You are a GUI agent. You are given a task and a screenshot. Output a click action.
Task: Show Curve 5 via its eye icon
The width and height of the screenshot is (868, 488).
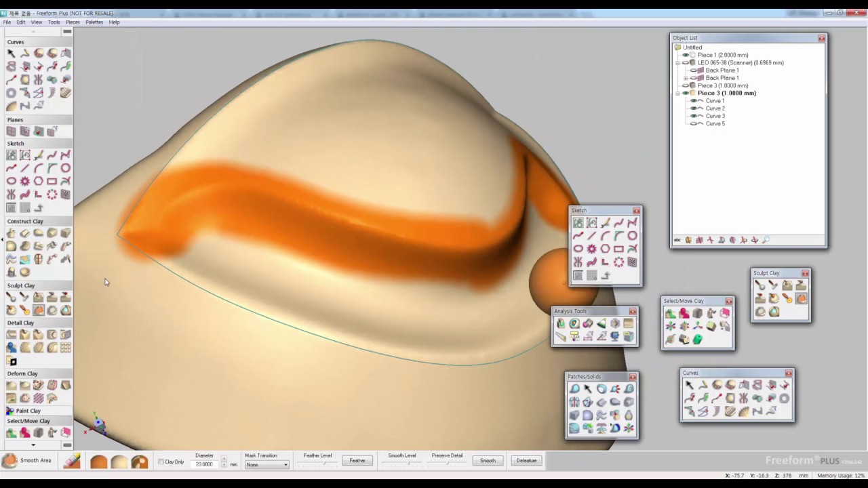pyautogui.click(x=694, y=123)
